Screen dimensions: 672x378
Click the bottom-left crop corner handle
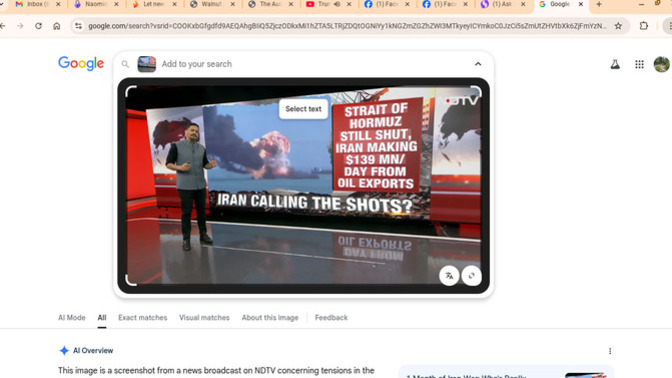(131, 280)
